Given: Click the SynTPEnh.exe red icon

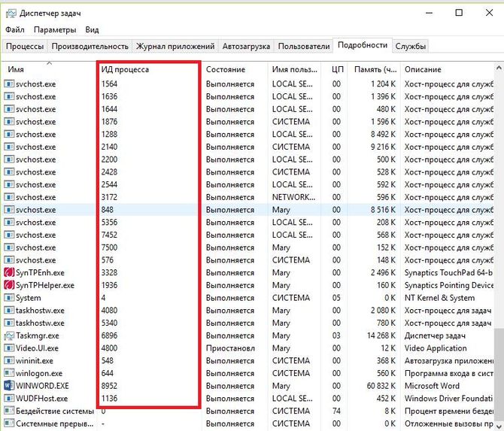Looking at the screenshot, I should (9, 272).
